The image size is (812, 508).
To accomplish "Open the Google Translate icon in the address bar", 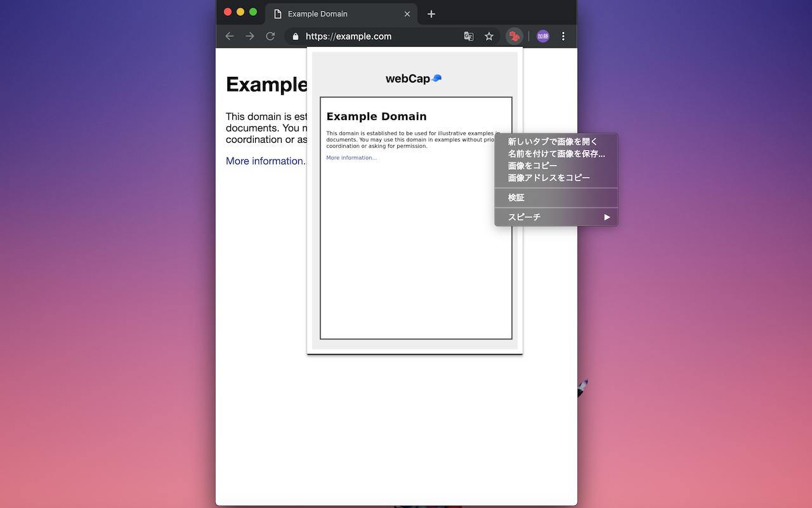I will (x=469, y=36).
